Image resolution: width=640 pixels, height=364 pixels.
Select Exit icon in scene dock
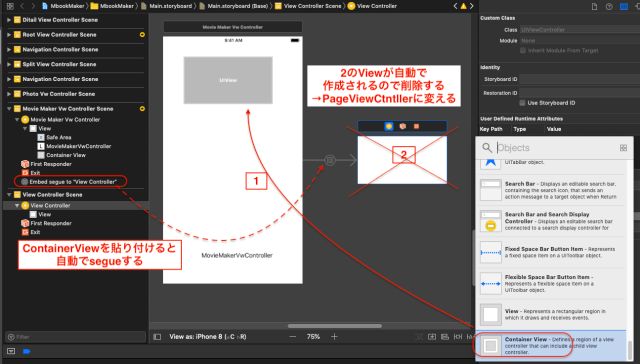tap(416, 126)
